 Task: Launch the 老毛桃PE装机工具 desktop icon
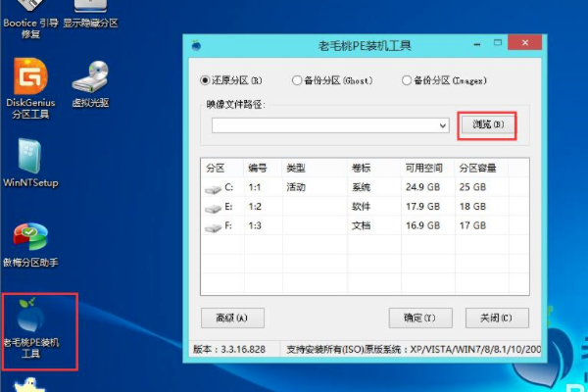coord(30,328)
